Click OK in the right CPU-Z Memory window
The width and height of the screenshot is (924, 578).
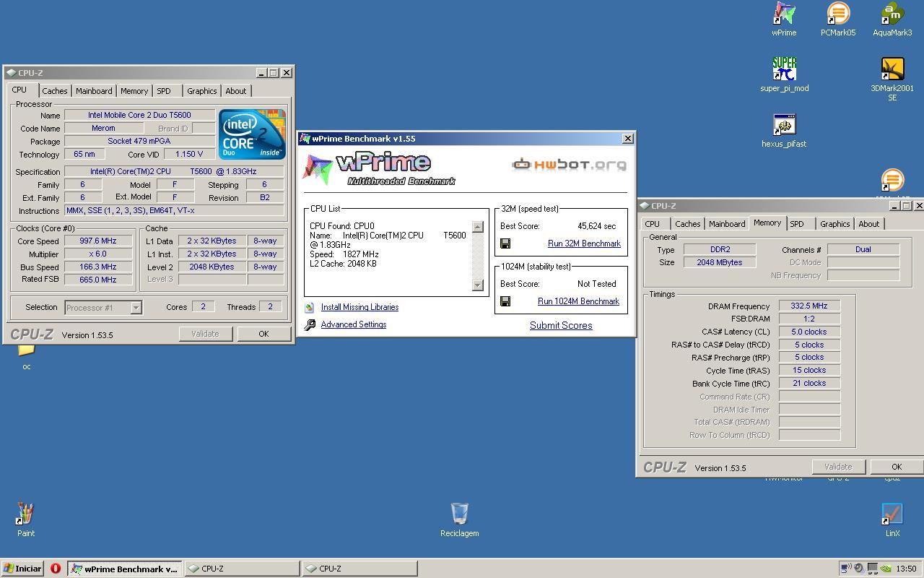click(897, 467)
